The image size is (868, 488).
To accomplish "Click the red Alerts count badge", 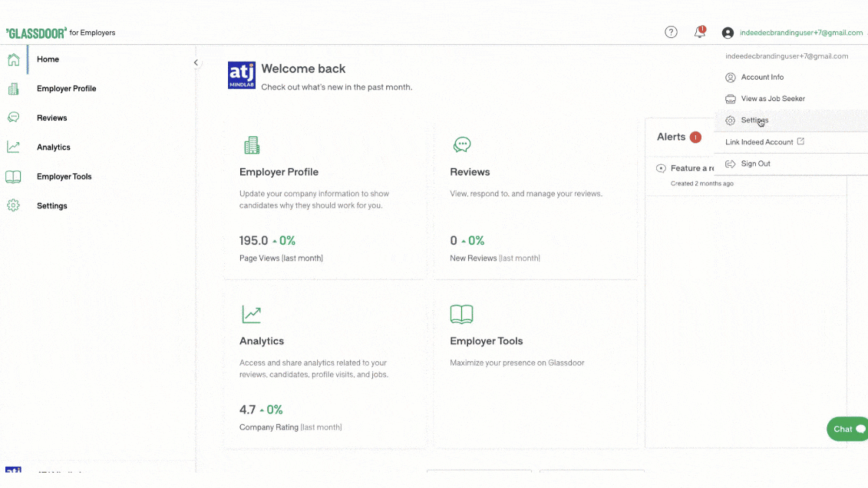I will coord(695,137).
